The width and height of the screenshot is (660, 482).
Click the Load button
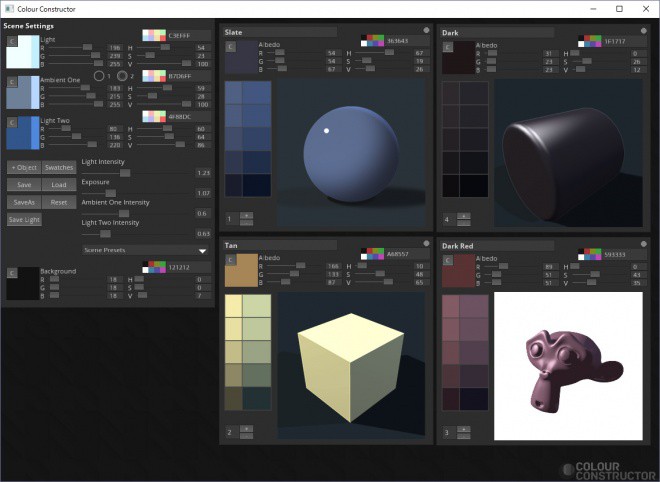point(59,184)
